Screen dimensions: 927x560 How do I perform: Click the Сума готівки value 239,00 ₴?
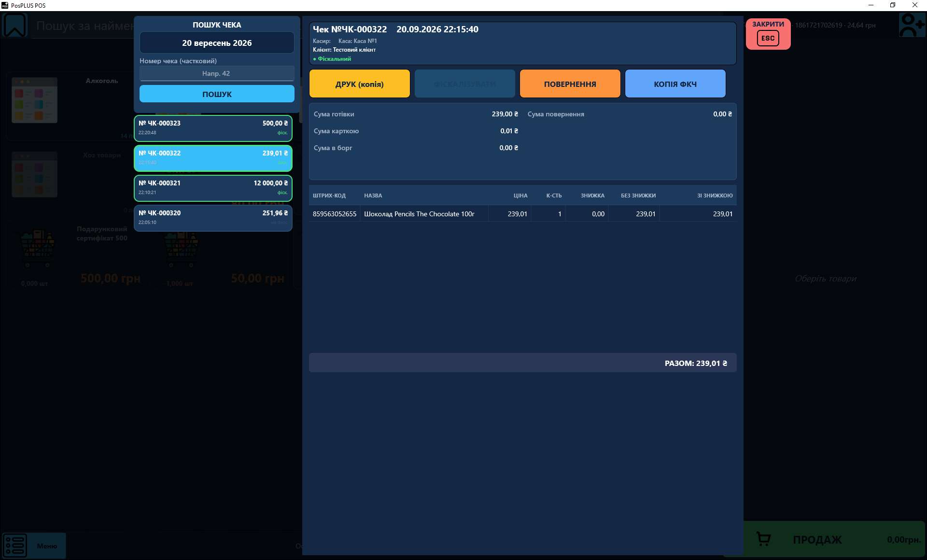(505, 114)
